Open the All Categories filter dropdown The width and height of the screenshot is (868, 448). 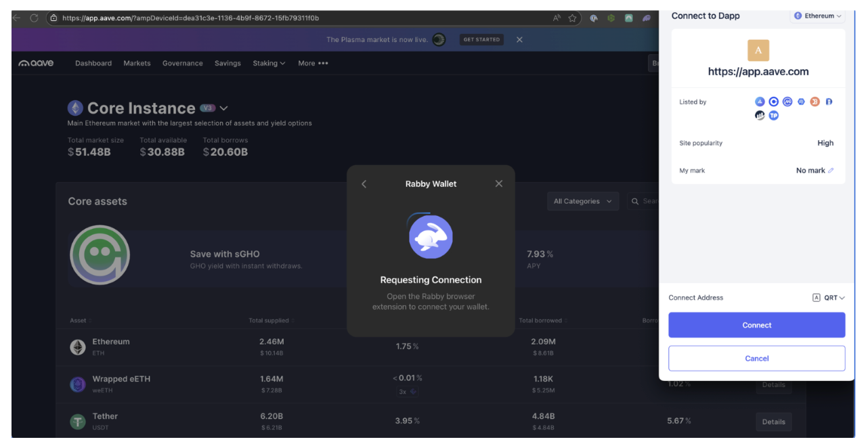583,201
